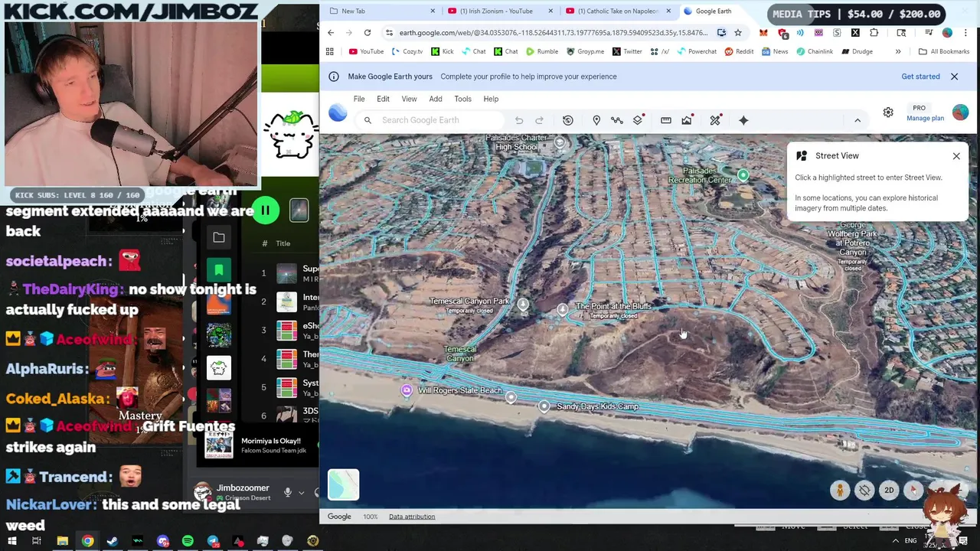The height and width of the screenshot is (551, 980).
Task: Click the Manage plan link
Action: 925,118
